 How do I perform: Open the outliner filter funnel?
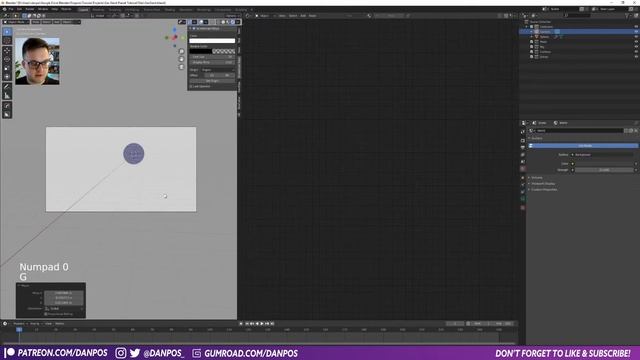point(628,16)
